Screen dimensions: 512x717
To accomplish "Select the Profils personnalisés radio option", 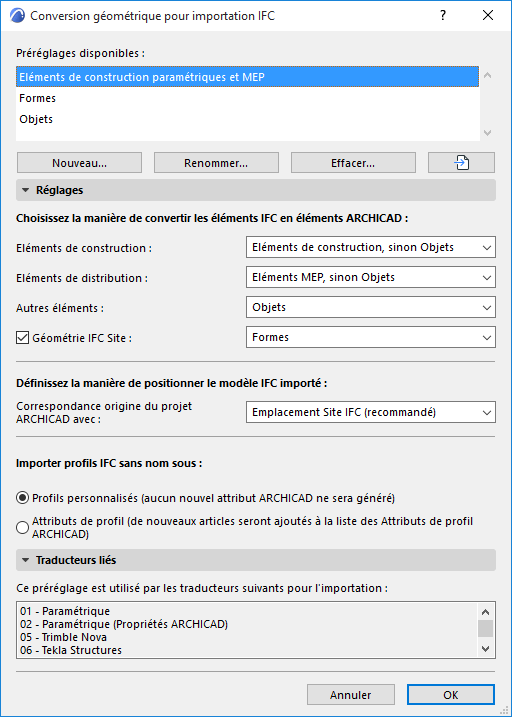I will [x=22, y=498].
